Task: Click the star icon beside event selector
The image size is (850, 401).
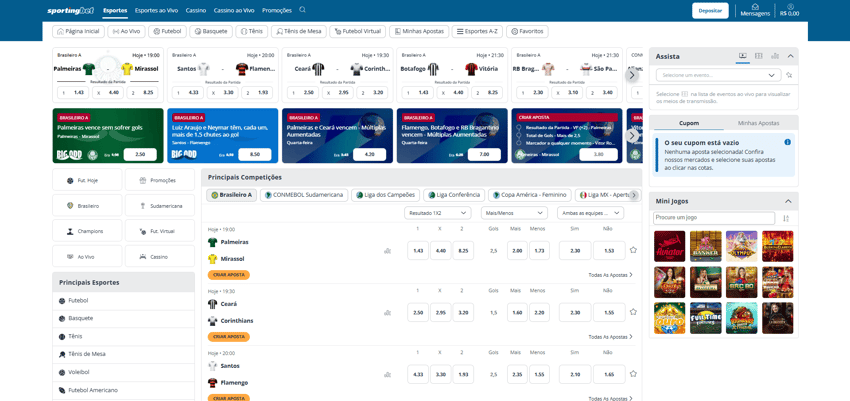Action: 789,75
